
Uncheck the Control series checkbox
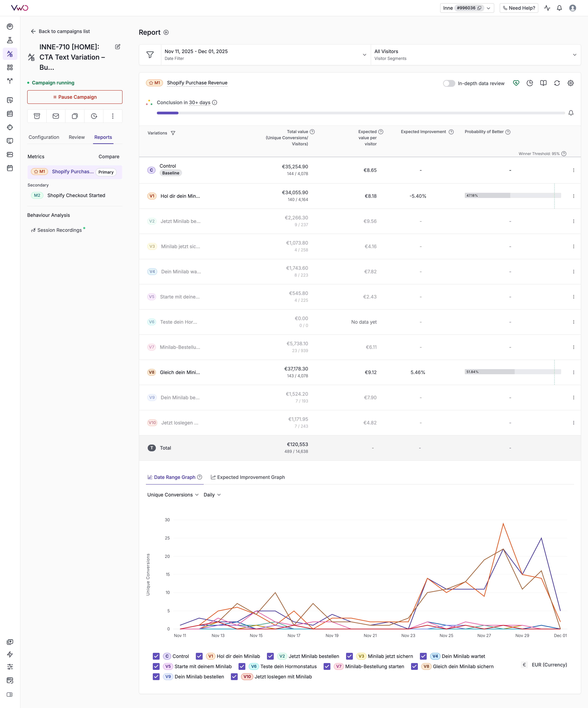click(x=156, y=656)
